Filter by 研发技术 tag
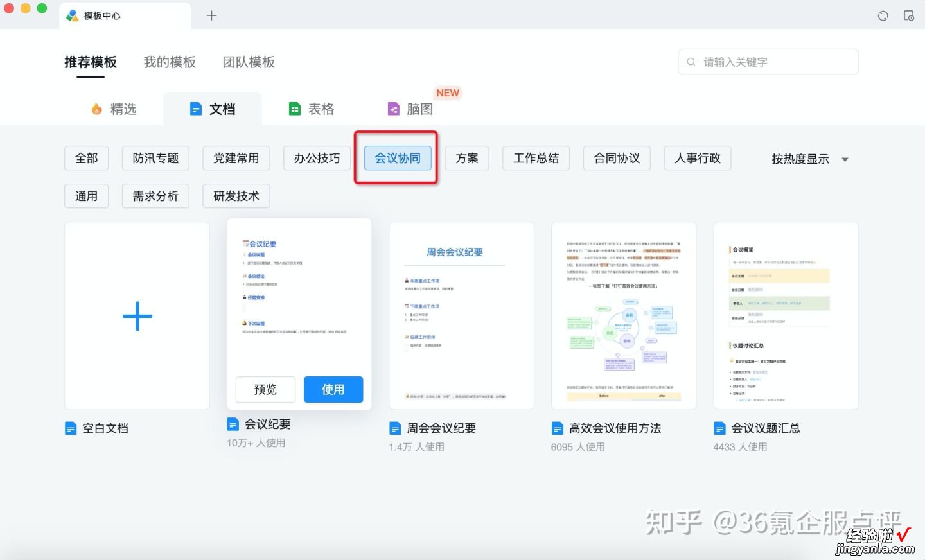This screenshot has width=925, height=560. pos(236,196)
